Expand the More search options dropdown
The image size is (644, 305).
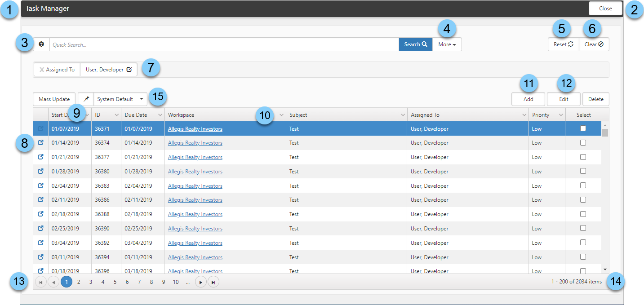coord(447,44)
